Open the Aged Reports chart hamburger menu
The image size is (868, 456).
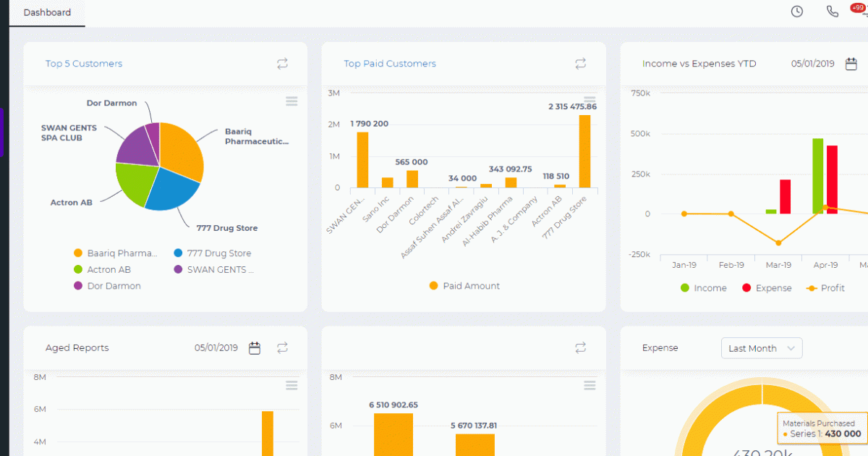292,386
